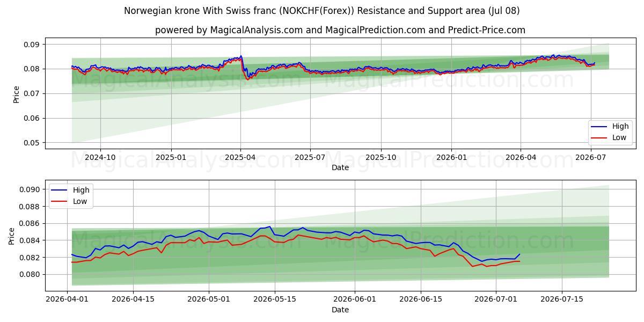Click the 2025-01 date tick label
The height and width of the screenshot is (322, 644).
[171, 157]
